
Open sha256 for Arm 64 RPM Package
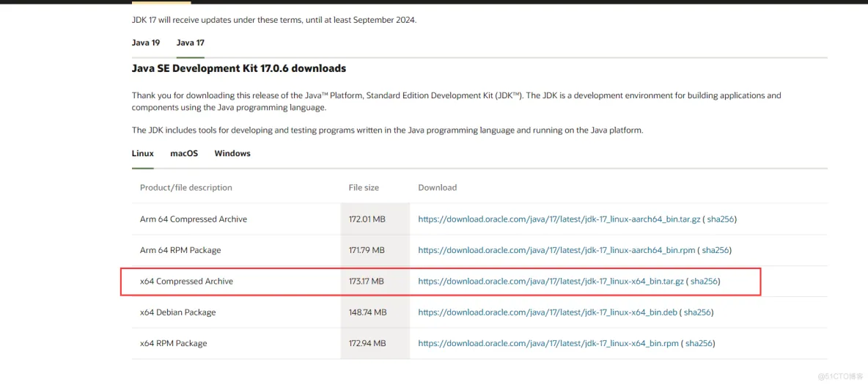click(716, 250)
